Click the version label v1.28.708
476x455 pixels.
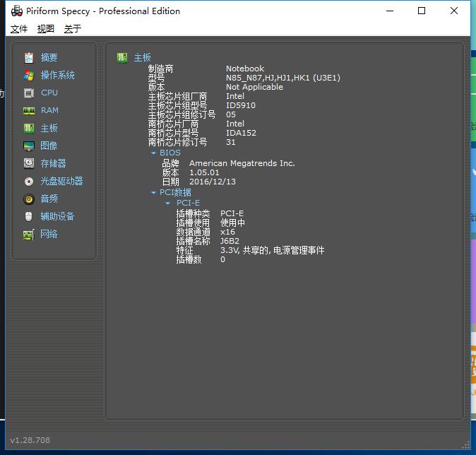(30, 440)
